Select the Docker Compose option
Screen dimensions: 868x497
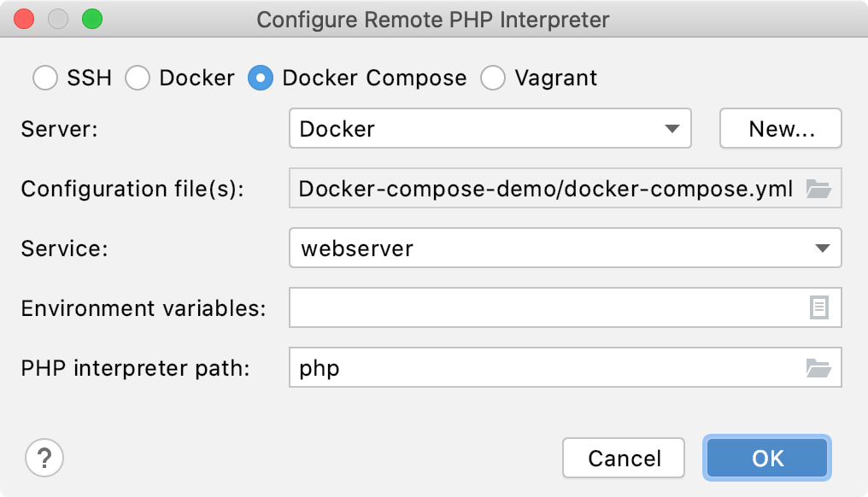pyautogui.click(x=261, y=78)
